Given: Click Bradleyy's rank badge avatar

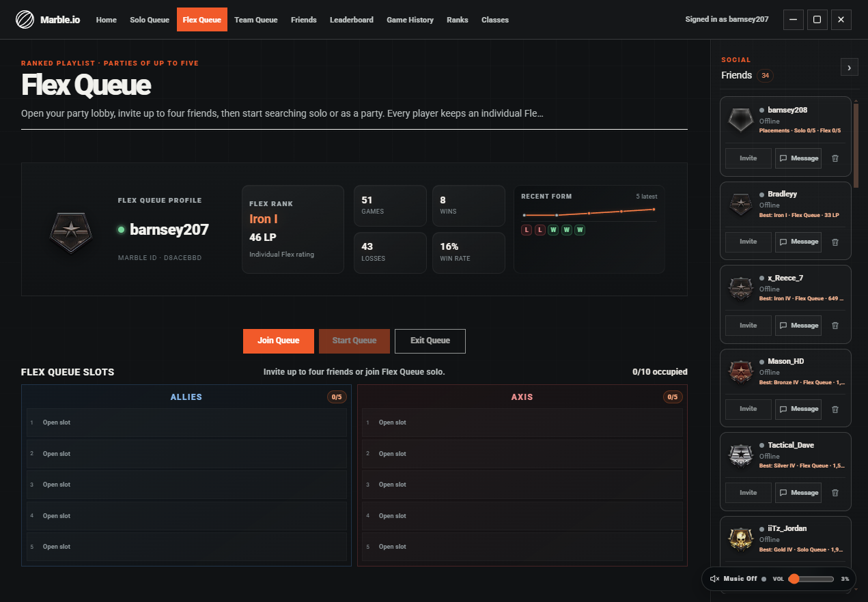Looking at the screenshot, I should tap(740, 204).
